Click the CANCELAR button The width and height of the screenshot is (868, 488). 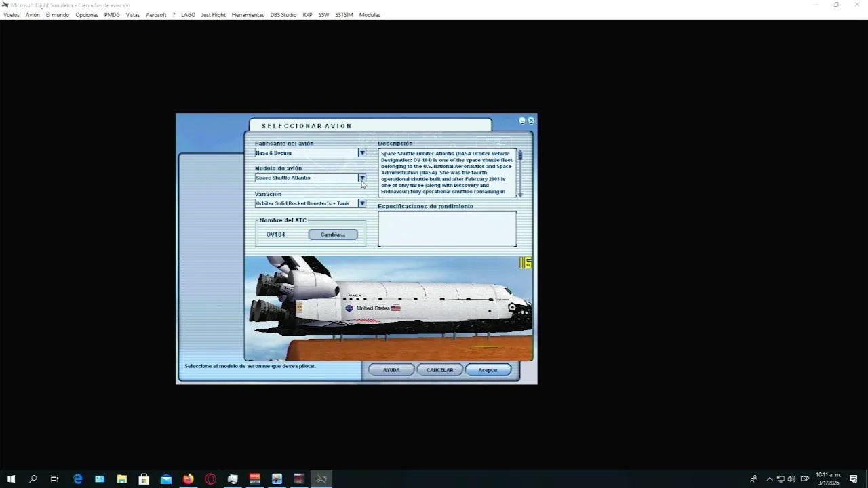[439, 370]
